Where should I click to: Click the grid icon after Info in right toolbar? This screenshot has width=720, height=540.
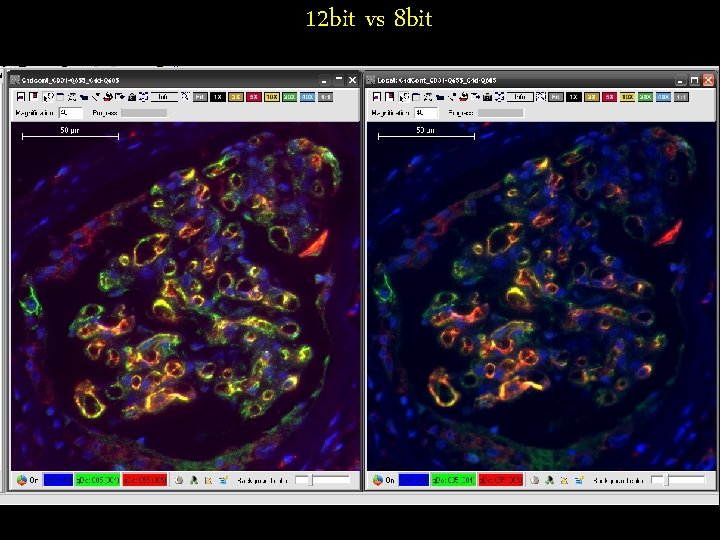coord(541,97)
